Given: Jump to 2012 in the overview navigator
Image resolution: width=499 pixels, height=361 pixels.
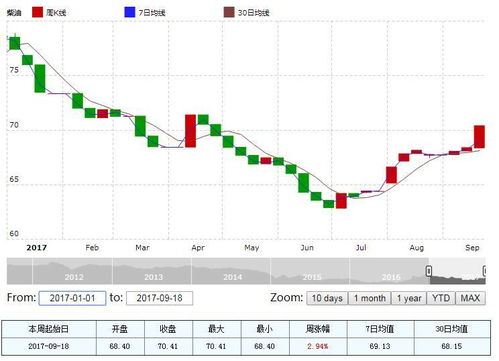Looking at the screenshot, I should [74, 277].
